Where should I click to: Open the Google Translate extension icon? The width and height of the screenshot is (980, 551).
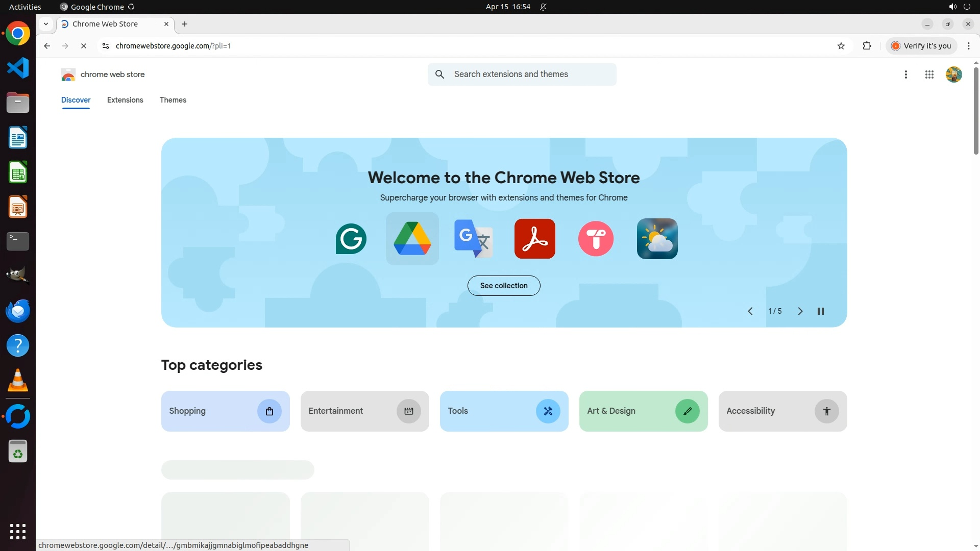tap(473, 239)
